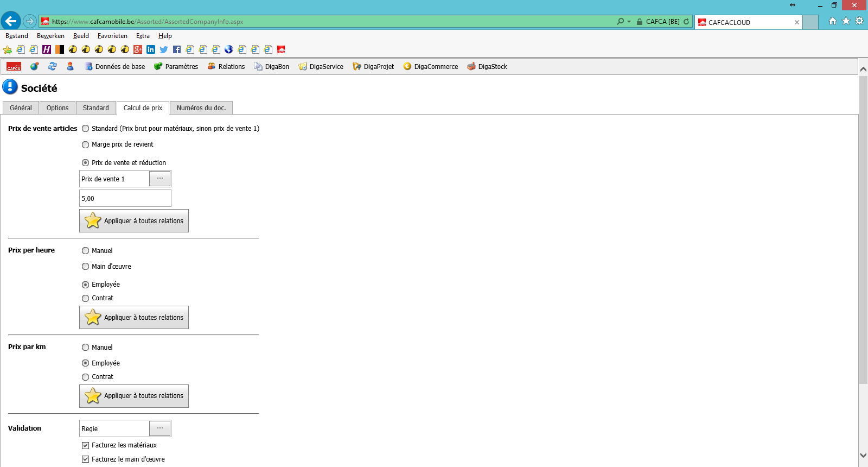The height and width of the screenshot is (467, 868).
Task: Click the orange and black favorite icon
Action: point(60,49)
